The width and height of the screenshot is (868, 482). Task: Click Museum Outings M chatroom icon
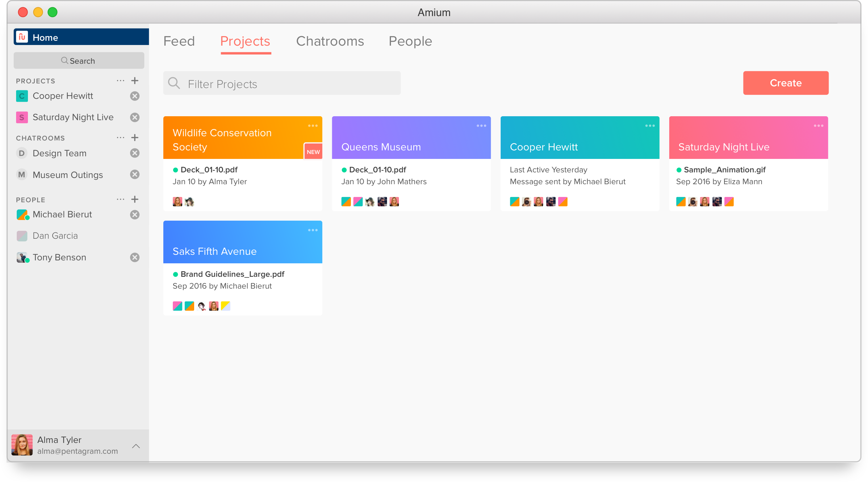point(22,174)
